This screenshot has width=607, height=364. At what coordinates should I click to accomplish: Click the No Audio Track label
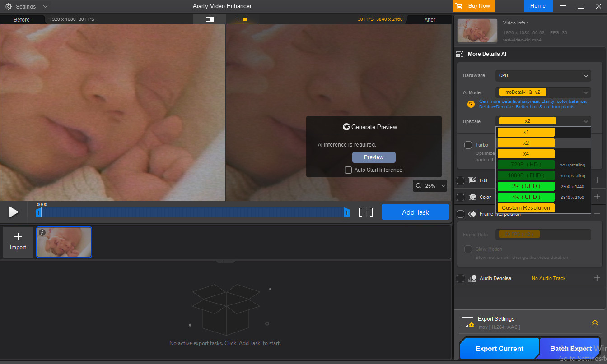[549, 279]
